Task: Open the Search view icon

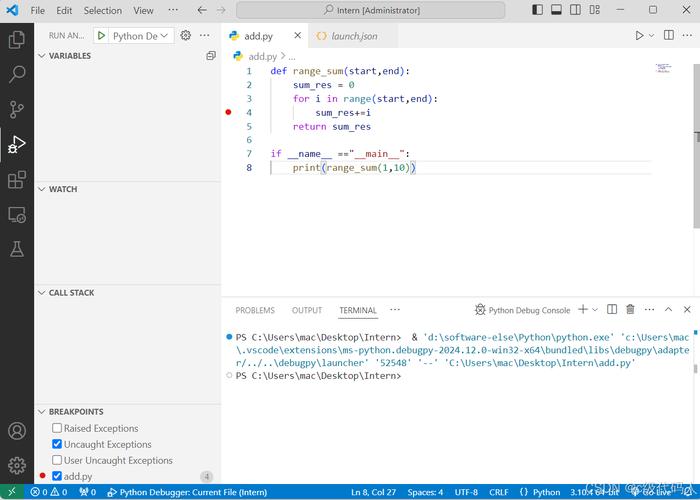Action: (x=17, y=75)
